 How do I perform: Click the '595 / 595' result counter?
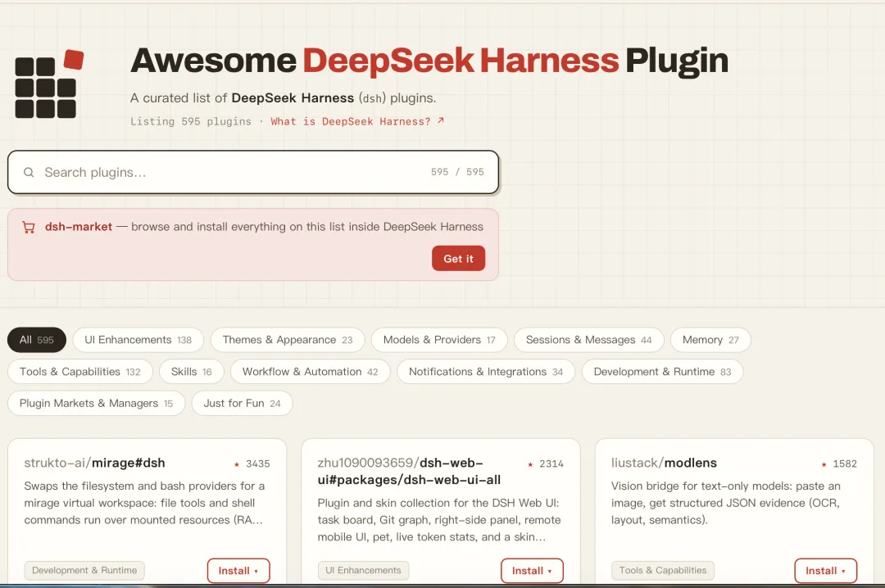tap(457, 171)
